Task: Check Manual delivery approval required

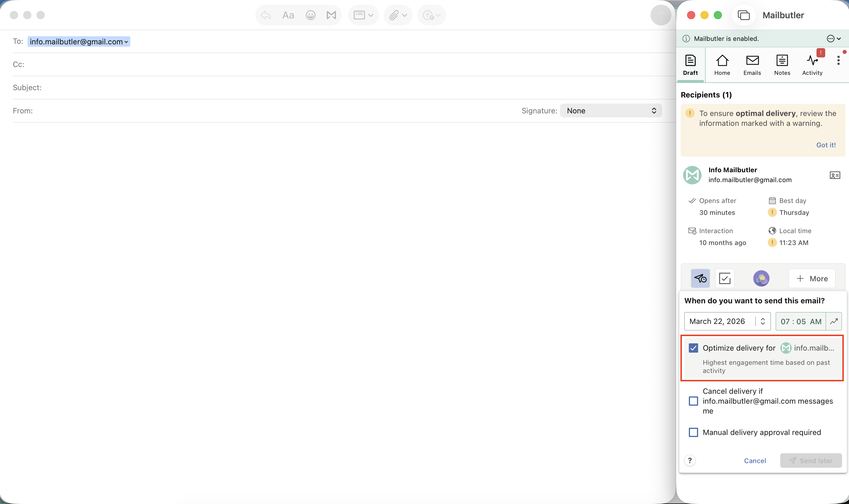Action: [693, 432]
